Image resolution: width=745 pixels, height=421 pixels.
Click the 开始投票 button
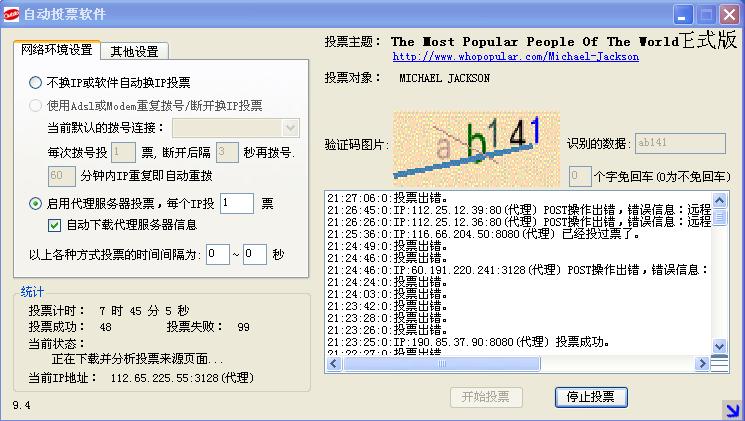(x=486, y=397)
